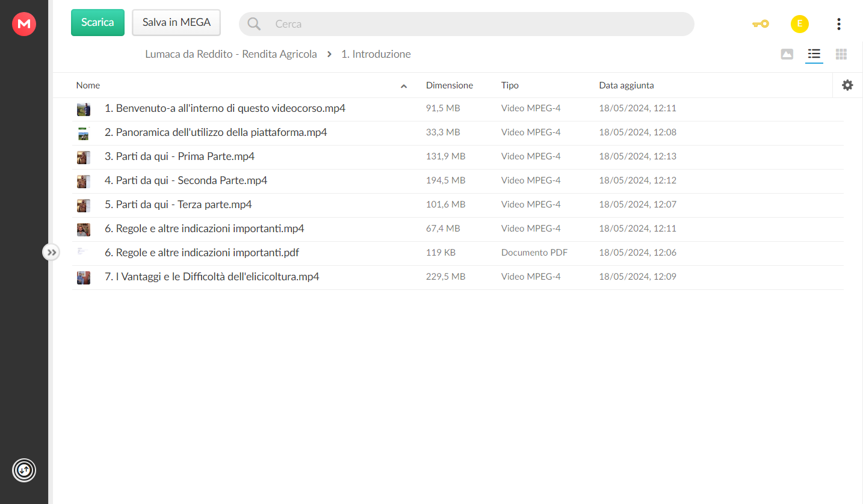This screenshot has width=863, height=504.
Task: Expand the collapsed sidebar with double arrows
Action: (51, 252)
